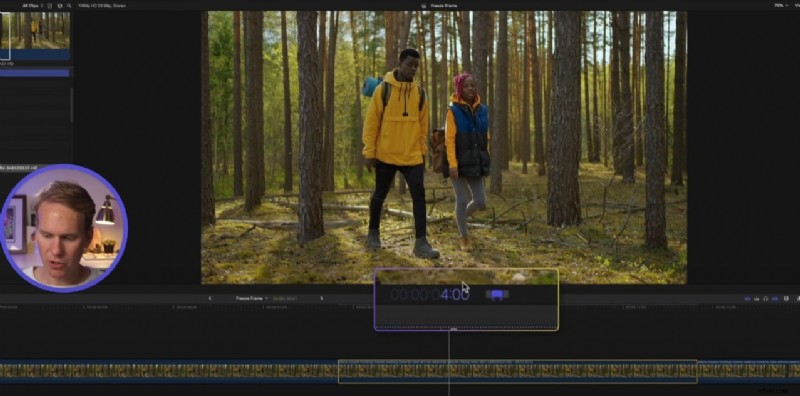Image resolution: width=800 pixels, height=396 pixels.
Task: Toggle solo headphones icon in timeline toolbar
Action: pyautogui.click(x=765, y=299)
